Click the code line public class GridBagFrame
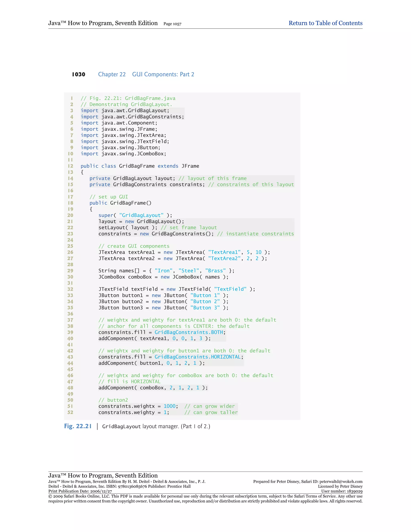 point(140,166)
